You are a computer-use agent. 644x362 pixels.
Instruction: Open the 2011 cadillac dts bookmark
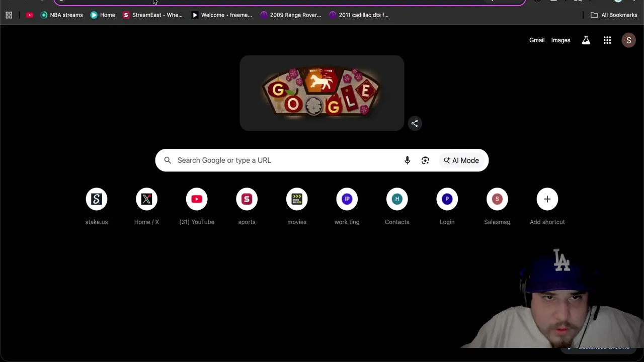(x=359, y=15)
